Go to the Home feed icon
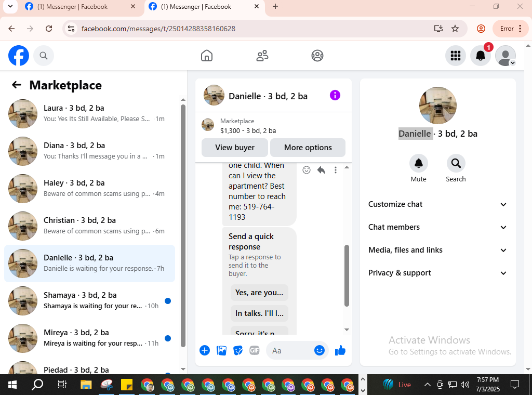The height and width of the screenshot is (395, 532). click(x=207, y=56)
